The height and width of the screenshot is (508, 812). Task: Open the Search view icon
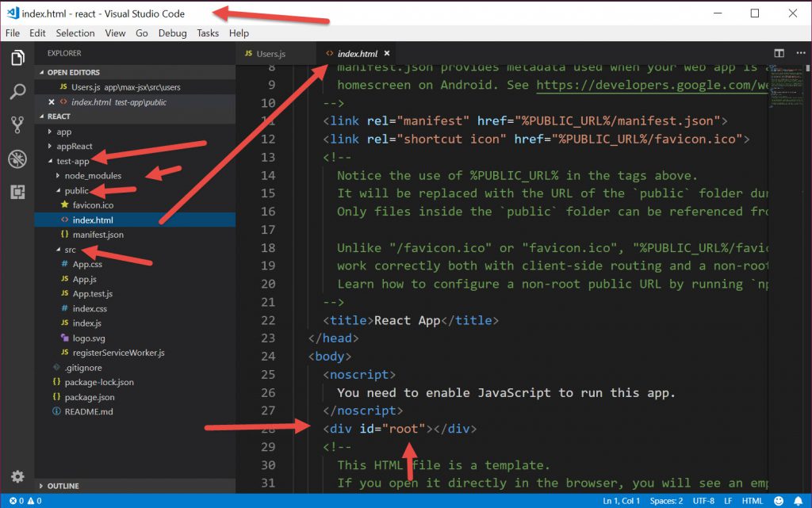point(17,91)
